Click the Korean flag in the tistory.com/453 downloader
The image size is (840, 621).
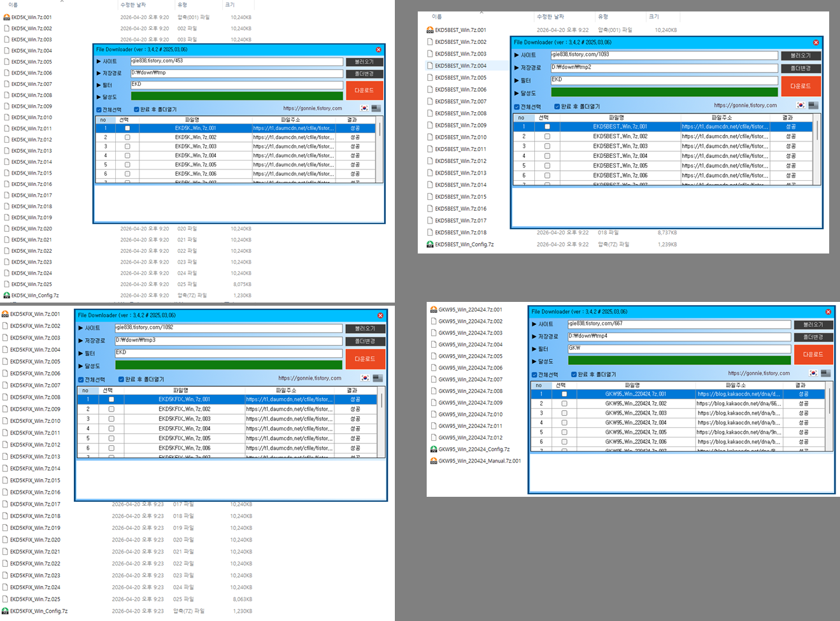click(364, 108)
